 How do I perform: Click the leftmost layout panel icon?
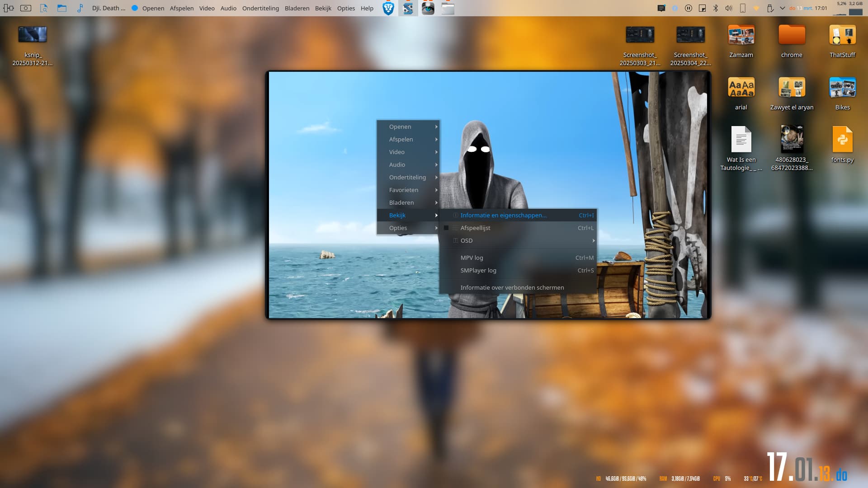[x=8, y=8]
